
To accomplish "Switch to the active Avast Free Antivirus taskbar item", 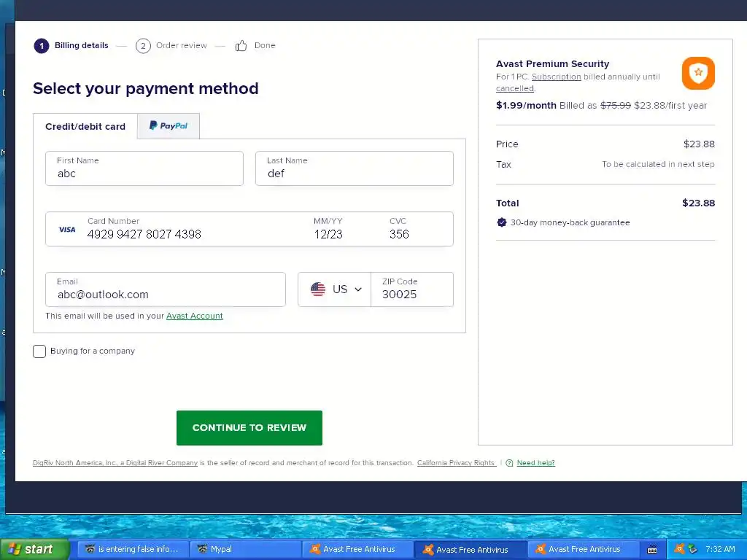I will point(471,549).
